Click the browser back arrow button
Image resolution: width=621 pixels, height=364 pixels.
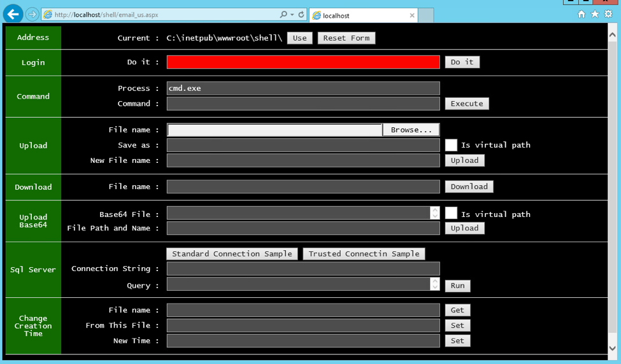(13, 14)
